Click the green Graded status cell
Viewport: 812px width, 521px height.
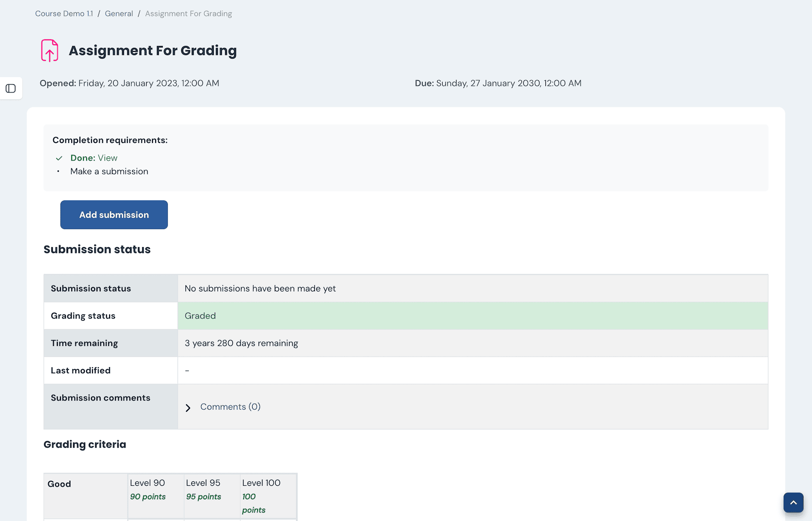(472, 316)
